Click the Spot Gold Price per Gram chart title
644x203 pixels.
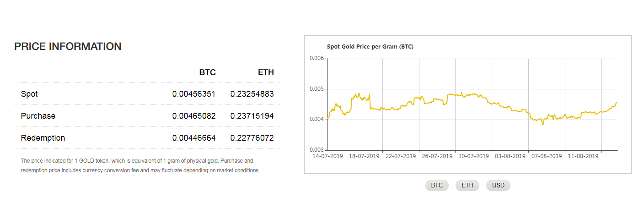click(370, 47)
